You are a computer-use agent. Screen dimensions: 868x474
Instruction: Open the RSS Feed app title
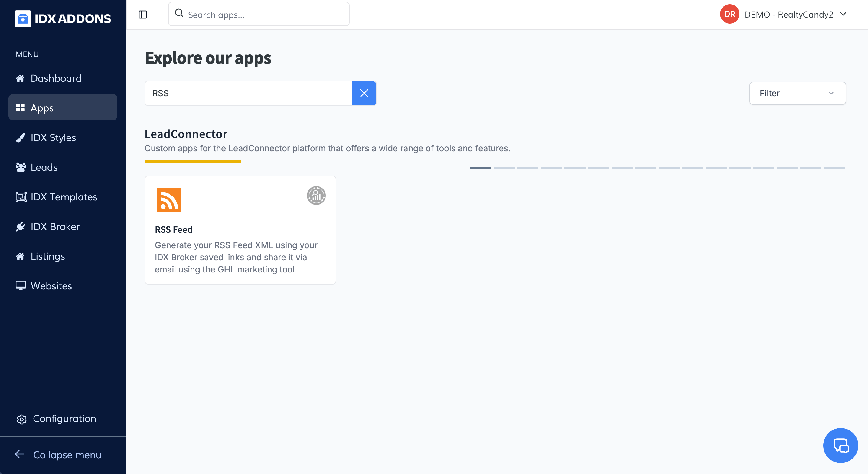point(174,229)
